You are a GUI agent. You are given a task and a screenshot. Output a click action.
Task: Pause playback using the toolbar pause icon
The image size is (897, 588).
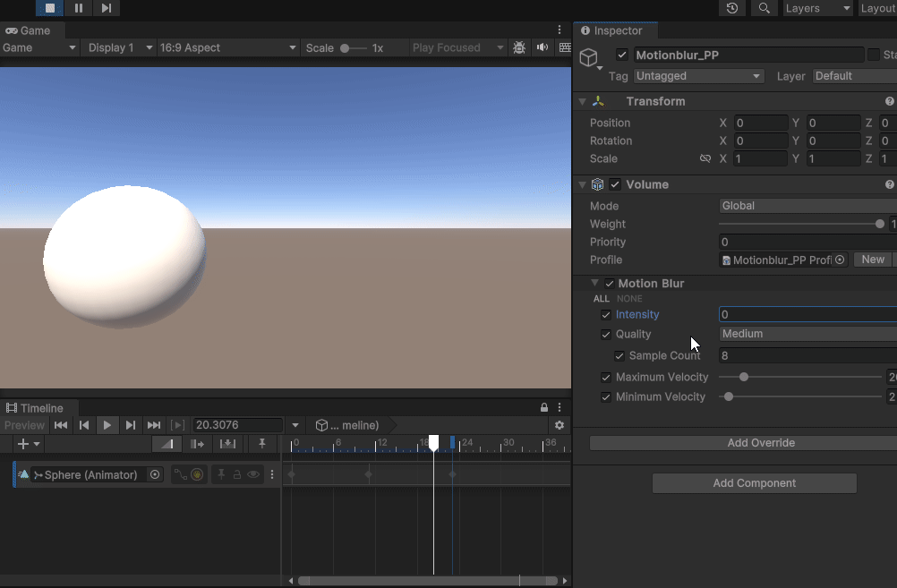coord(78,8)
